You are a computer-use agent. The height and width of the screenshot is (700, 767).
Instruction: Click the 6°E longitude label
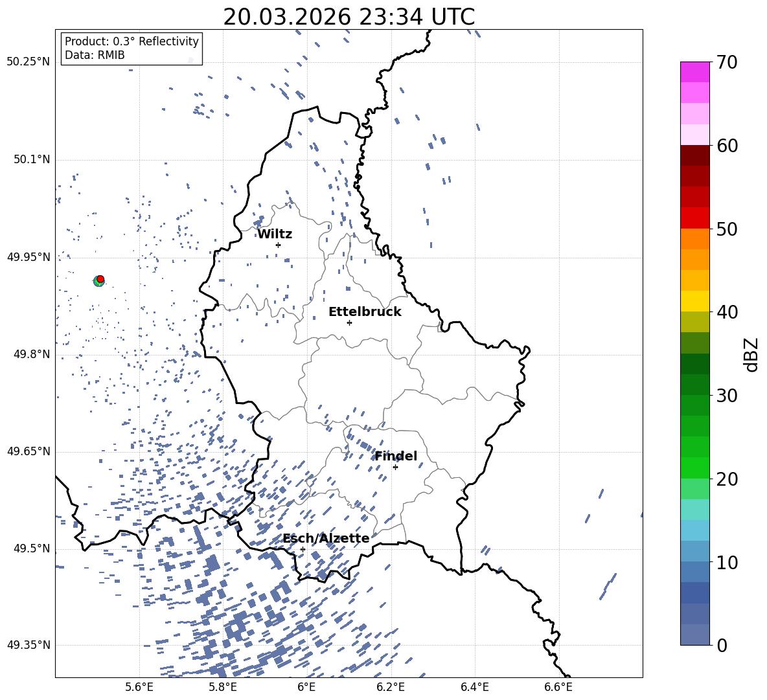point(306,688)
